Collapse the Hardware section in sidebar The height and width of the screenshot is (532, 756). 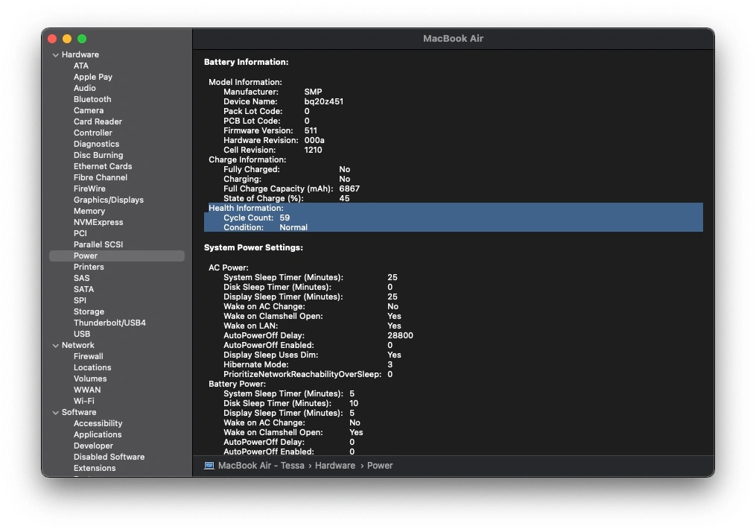coord(55,55)
